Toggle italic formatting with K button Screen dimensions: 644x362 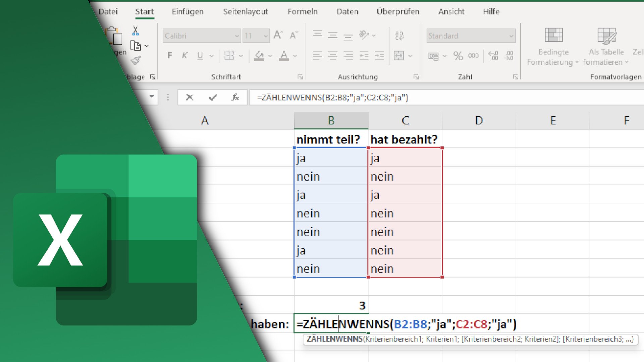tap(184, 55)
